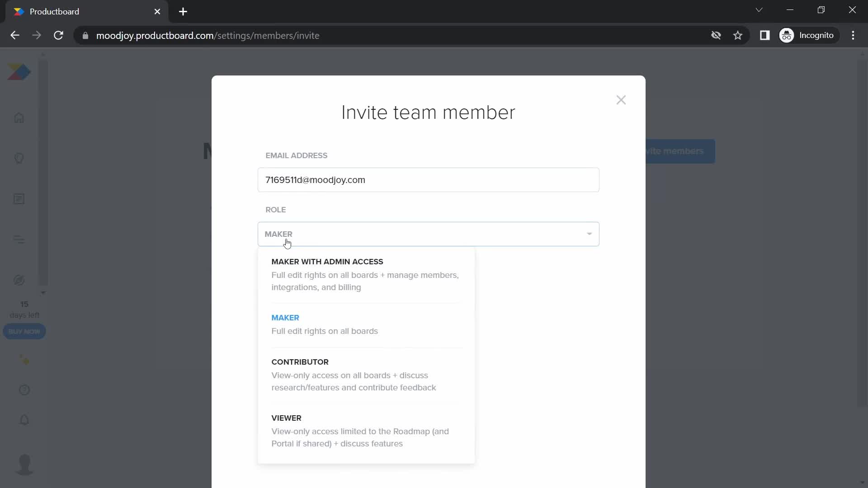Click the email address input field
Screen dimensions: 868x488
428,180
